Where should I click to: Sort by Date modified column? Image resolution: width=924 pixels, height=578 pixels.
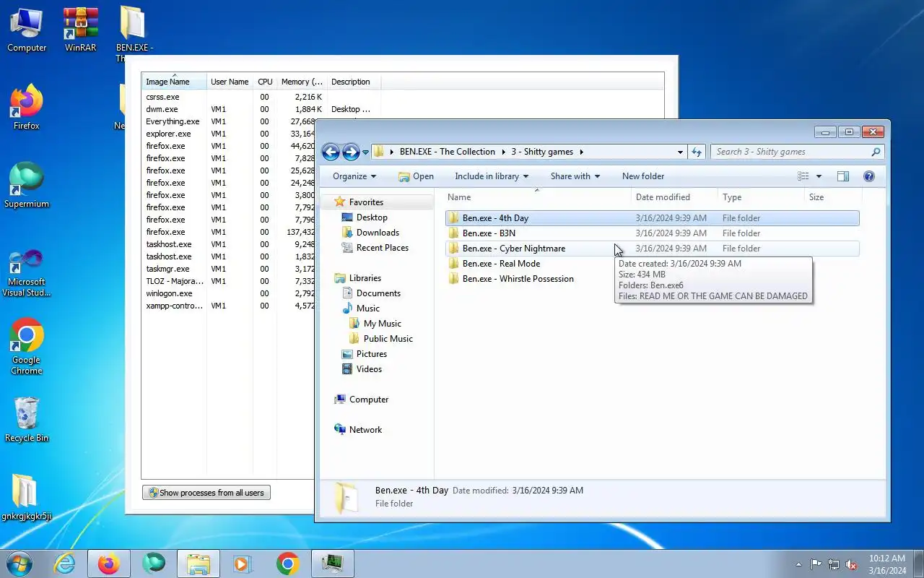674,197
